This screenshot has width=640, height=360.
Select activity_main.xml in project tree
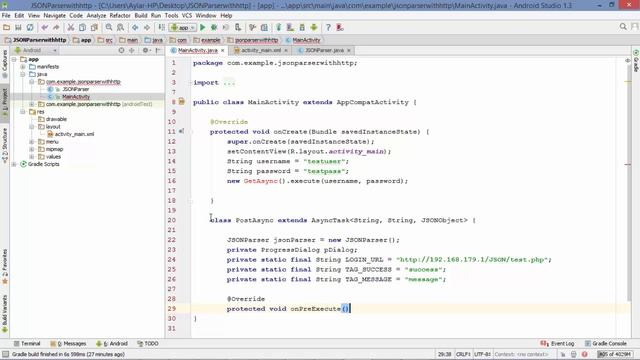(x=74, y=134)
